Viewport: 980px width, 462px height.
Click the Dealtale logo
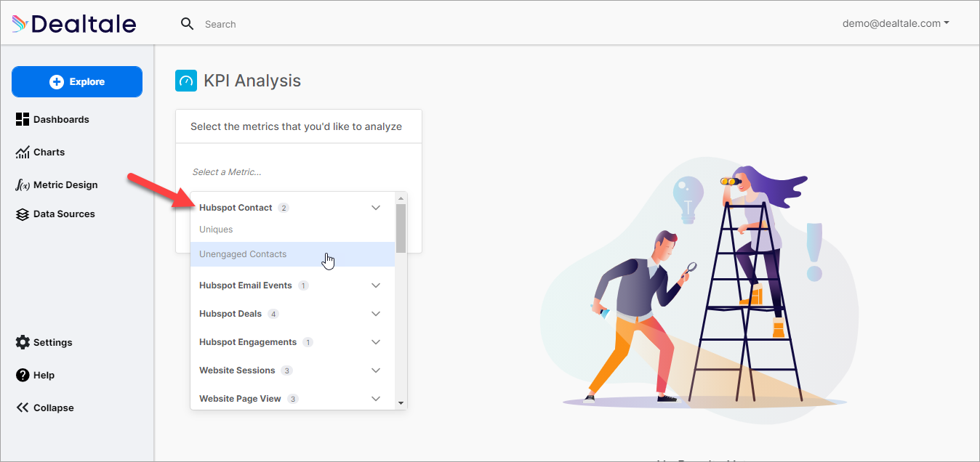pos(74,24)
